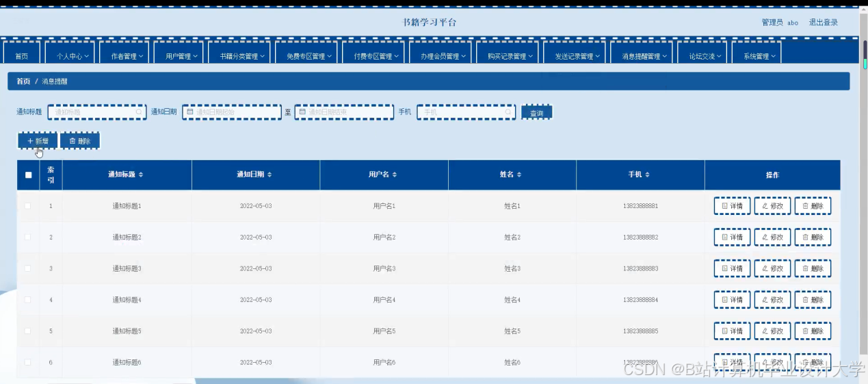Click phone number 13823888881 cell

[x=640, y=206]
